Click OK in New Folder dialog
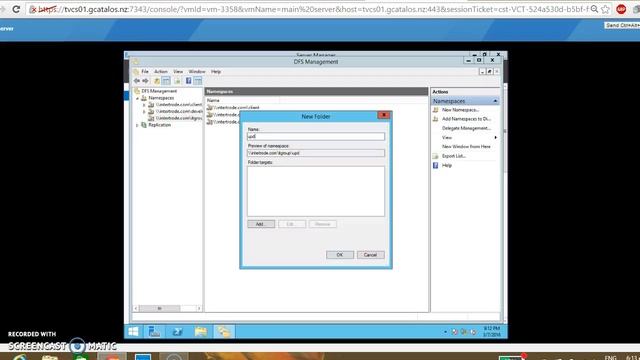This screenshot has width=640, height=360. 340,255
